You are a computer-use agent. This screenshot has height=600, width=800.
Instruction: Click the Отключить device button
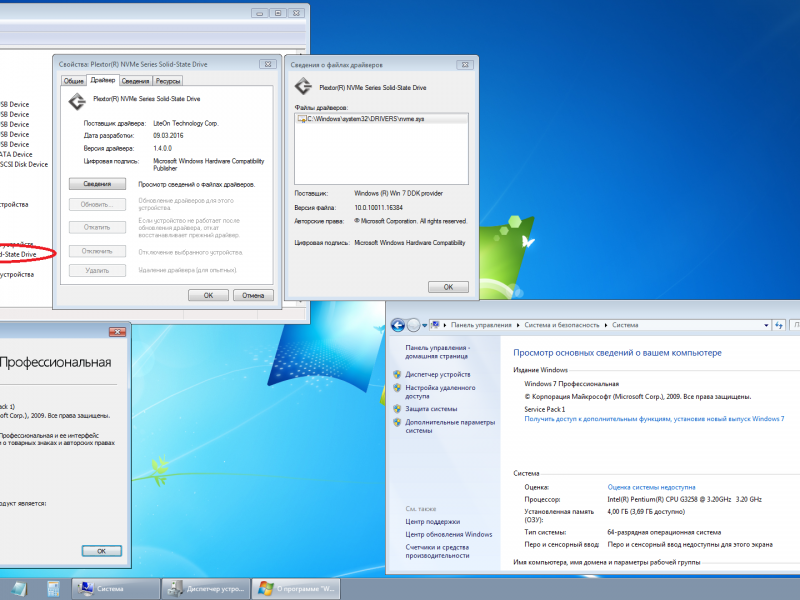click(x=97, y=251)
